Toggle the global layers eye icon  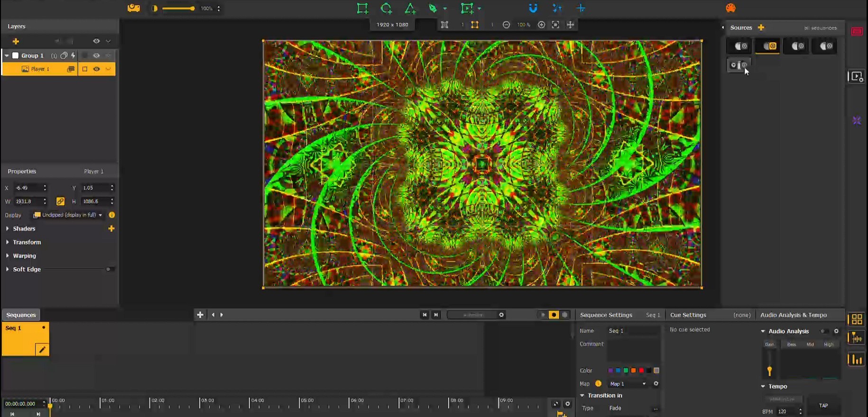pos(96,41)
